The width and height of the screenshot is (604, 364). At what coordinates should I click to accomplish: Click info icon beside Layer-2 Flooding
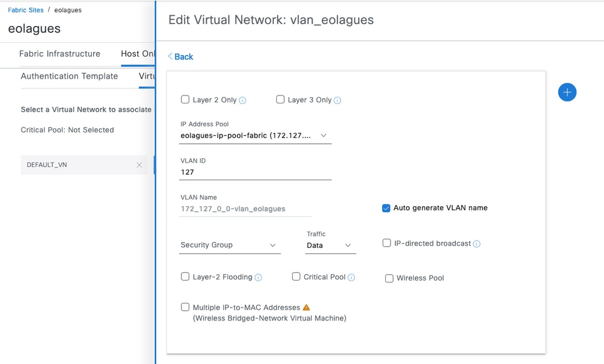(258, 278)
